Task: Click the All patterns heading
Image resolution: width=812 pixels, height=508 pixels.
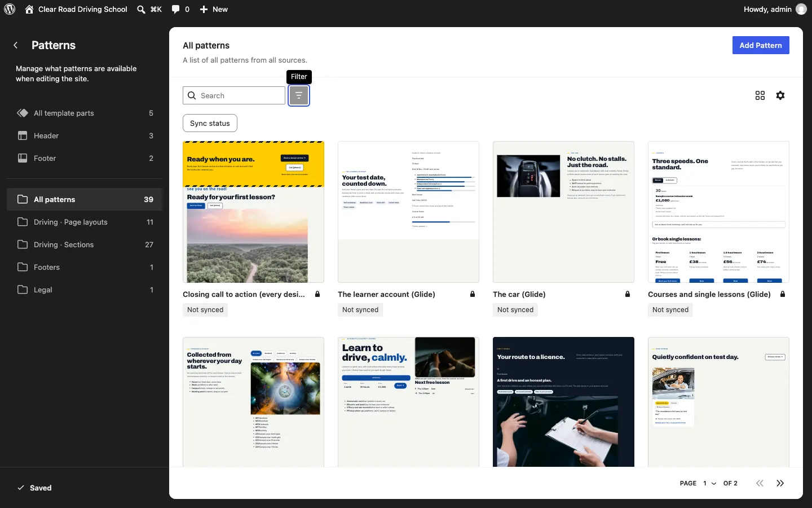Action: 206,45
